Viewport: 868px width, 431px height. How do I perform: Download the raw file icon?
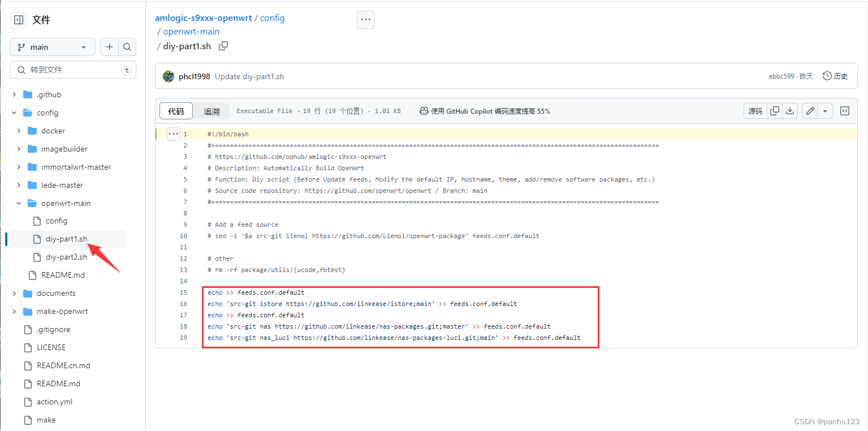791,111
